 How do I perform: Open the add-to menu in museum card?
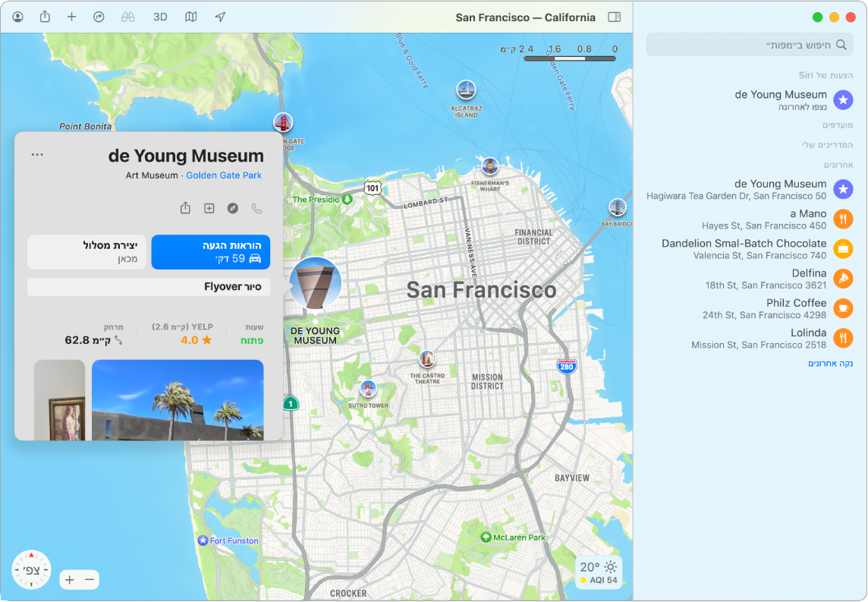coord(209,208)
